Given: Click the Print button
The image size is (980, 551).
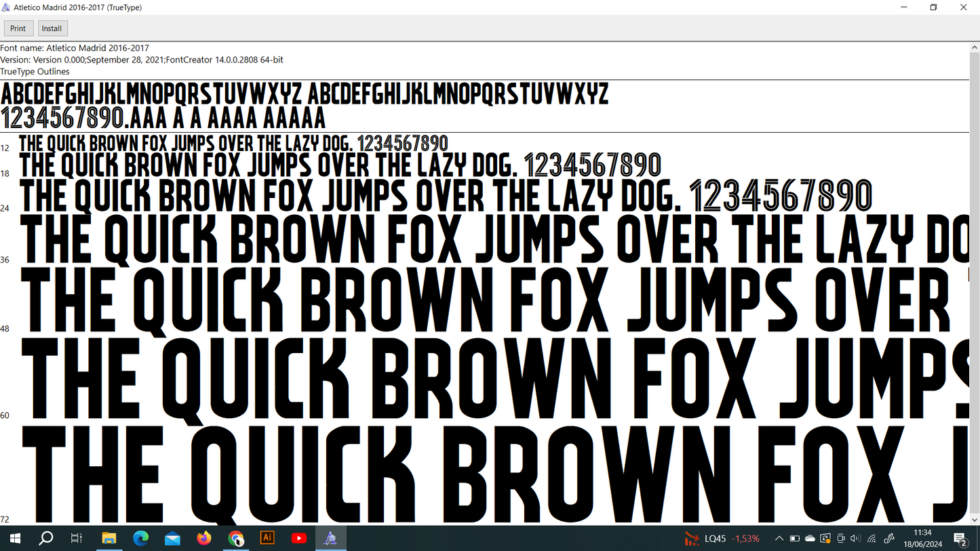Looking at the screenshot, I should [x=18, y=28].
